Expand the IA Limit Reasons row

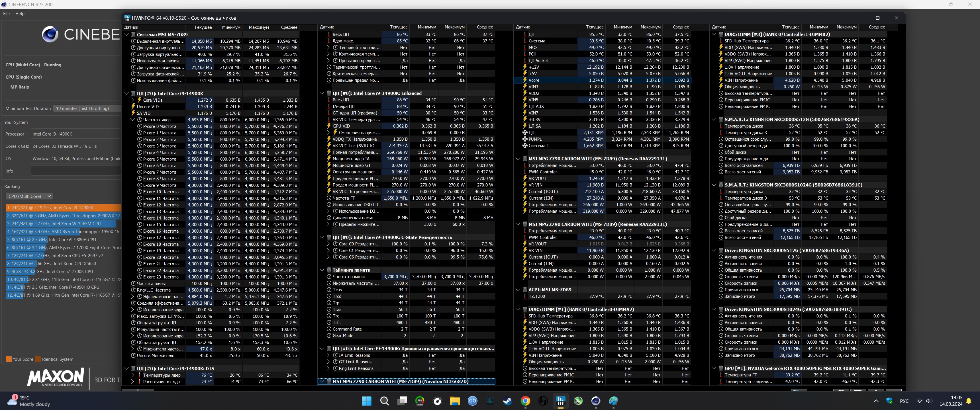tap(328, 355)
